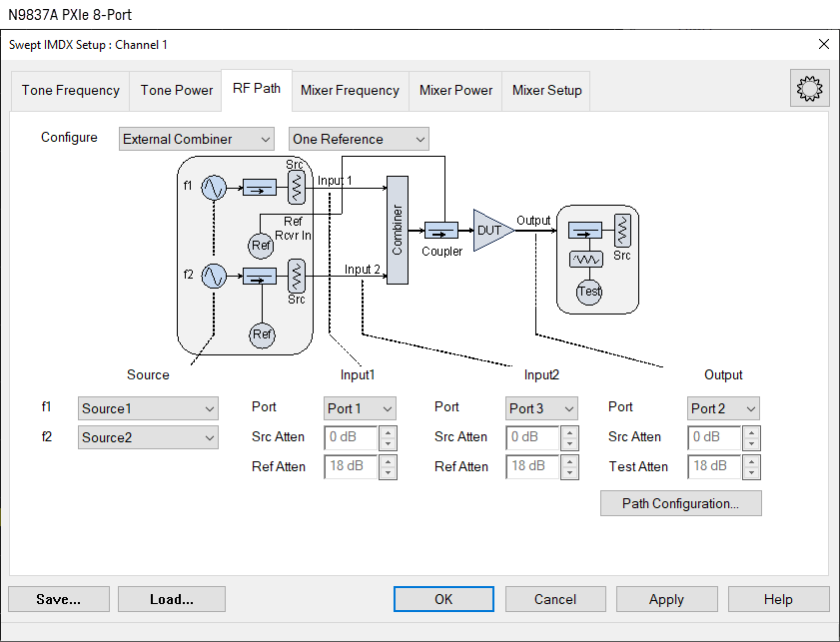Image resolution: width=840 pixels, height=642 pixels.
Task: Click the Test receiver circle in diagram
Action: point(589,292)
